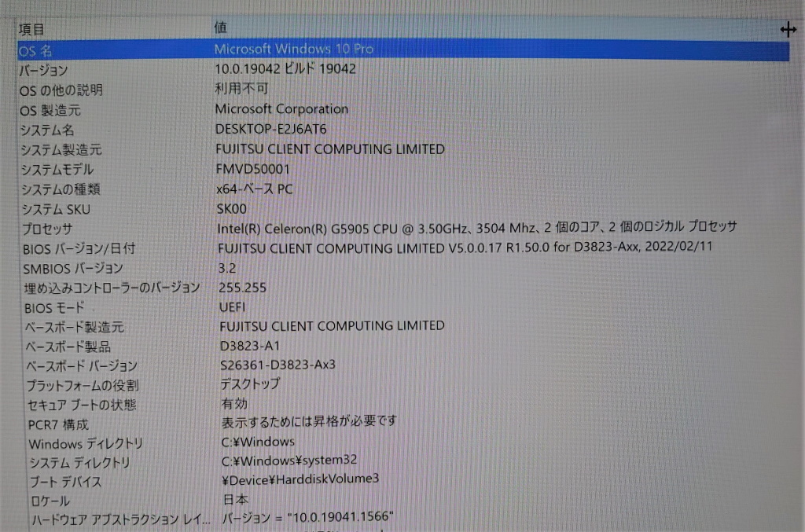Select the ロケール row

click(50, 501)
